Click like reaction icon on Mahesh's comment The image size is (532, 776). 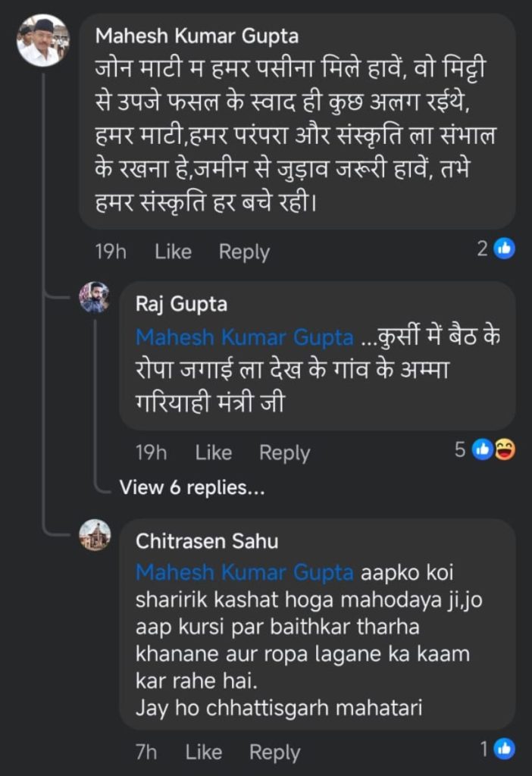(x=505, y=248)
